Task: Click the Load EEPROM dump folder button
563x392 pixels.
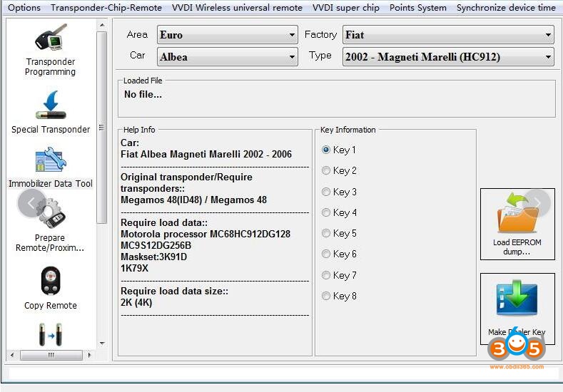Action: pos(517,224)
